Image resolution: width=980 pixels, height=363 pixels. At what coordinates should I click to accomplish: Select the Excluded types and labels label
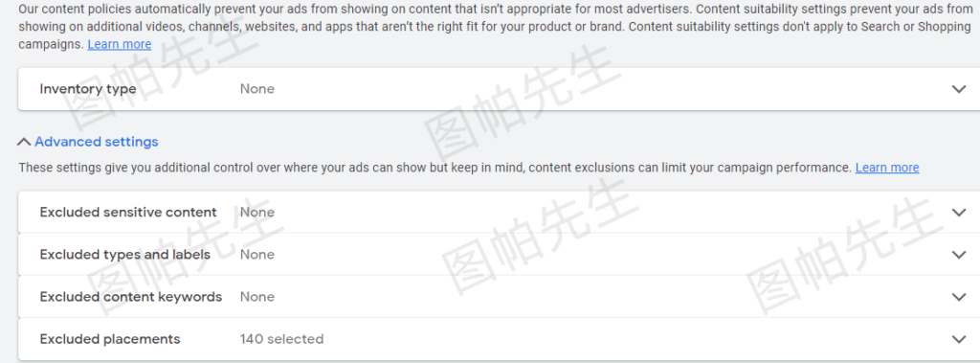click(x=125, y=255)
